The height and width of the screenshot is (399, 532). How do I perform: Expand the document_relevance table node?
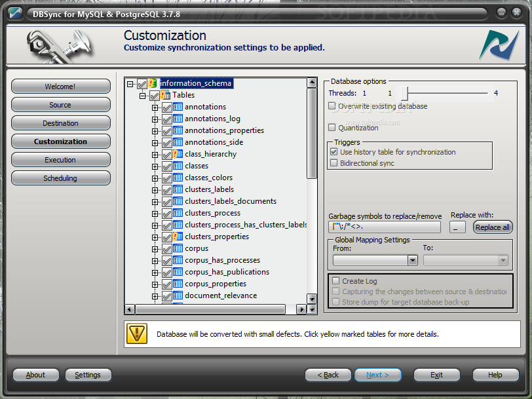point(155,296)
